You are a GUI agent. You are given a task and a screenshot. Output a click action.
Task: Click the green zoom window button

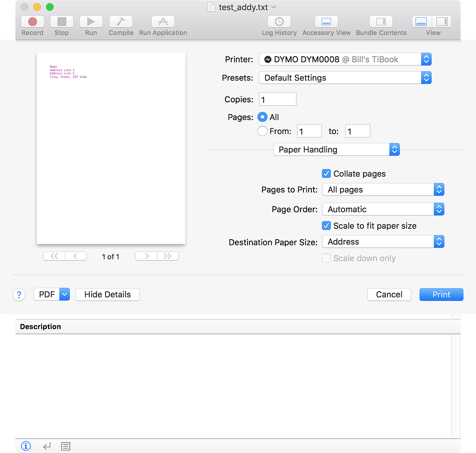point(50,7)
